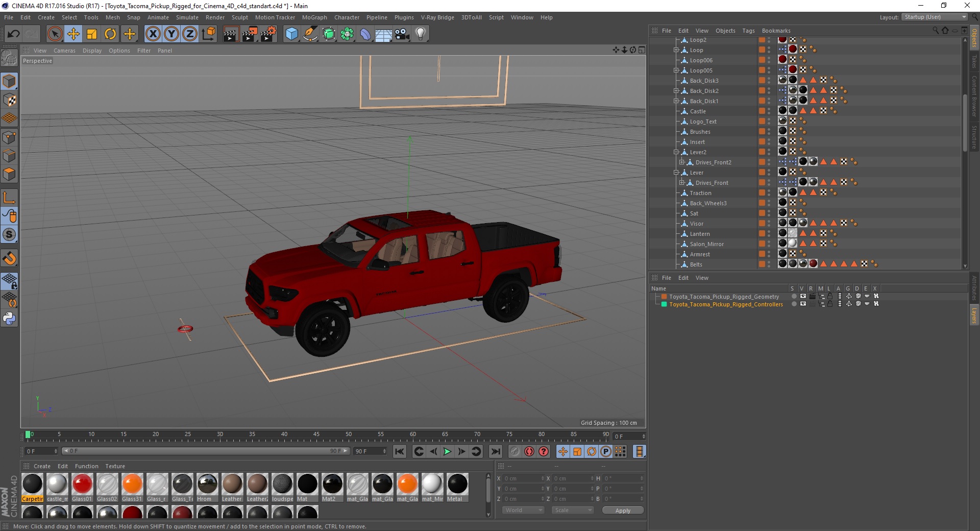Switch to Texture mode
Image resolution: width=980 pixels, height=531 pixels.
click(9, 100)
